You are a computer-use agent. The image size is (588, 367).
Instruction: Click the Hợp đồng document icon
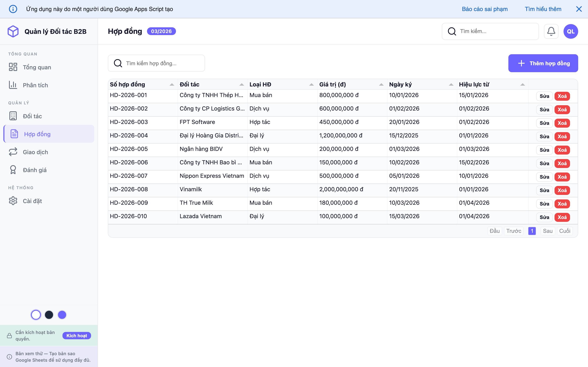tap(14, 134)
